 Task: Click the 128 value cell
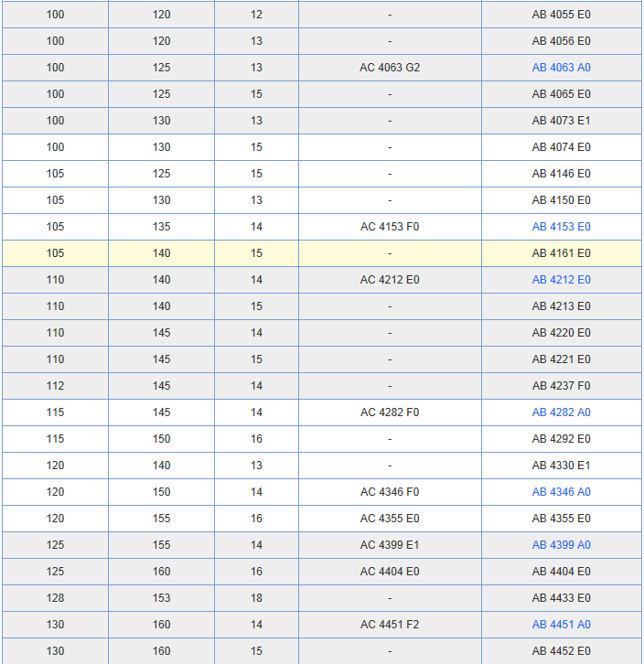55,598
